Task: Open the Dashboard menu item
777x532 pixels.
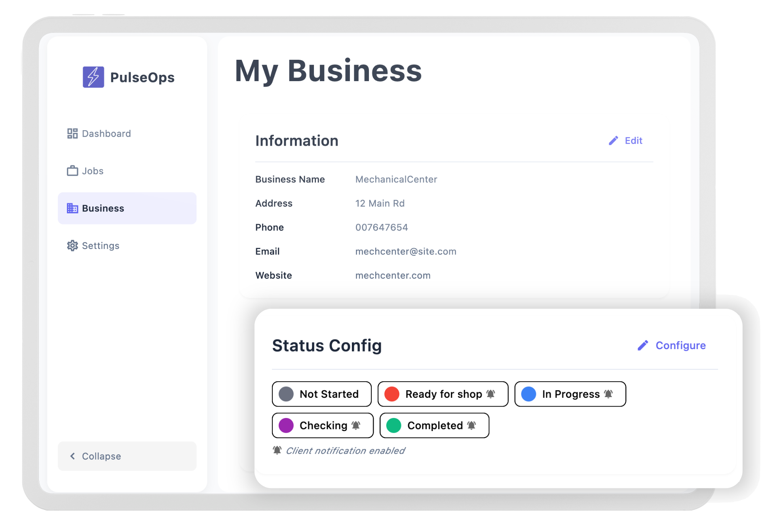Action: [127, 133]
